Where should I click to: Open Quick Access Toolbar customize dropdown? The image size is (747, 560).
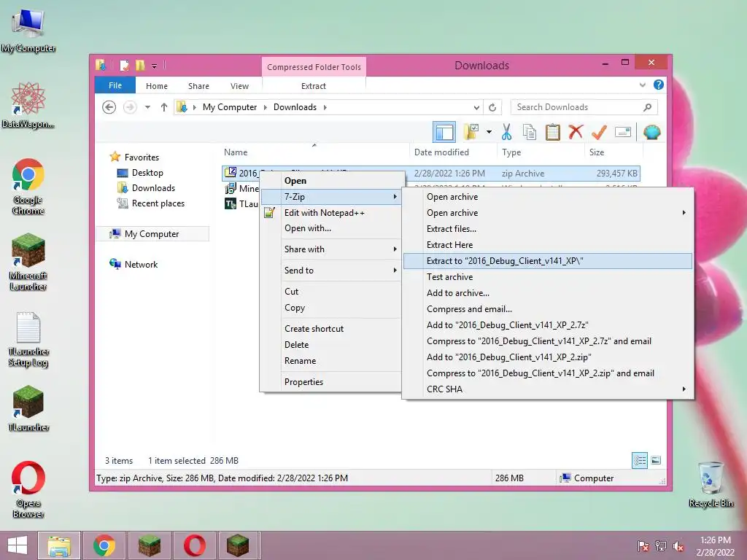point(155,66)
